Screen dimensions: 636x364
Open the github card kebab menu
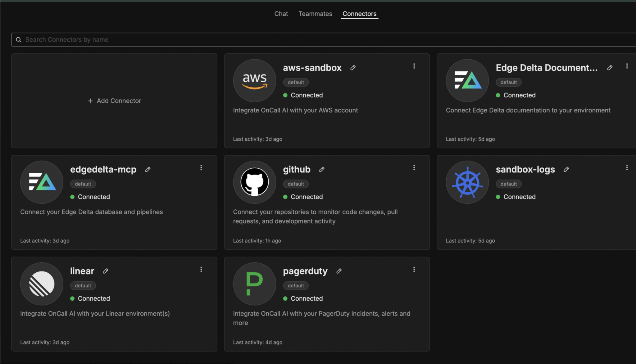click(414, 168)
